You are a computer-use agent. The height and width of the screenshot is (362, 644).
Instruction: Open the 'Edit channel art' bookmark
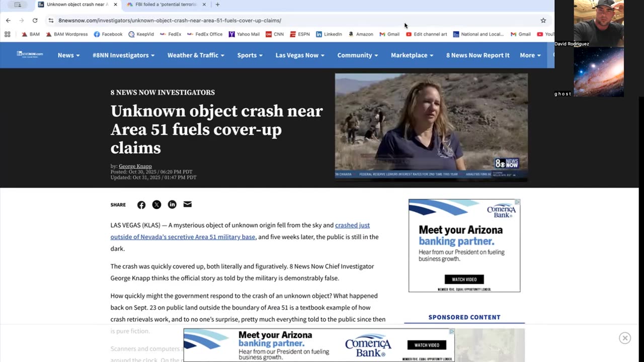pos(426,34)
